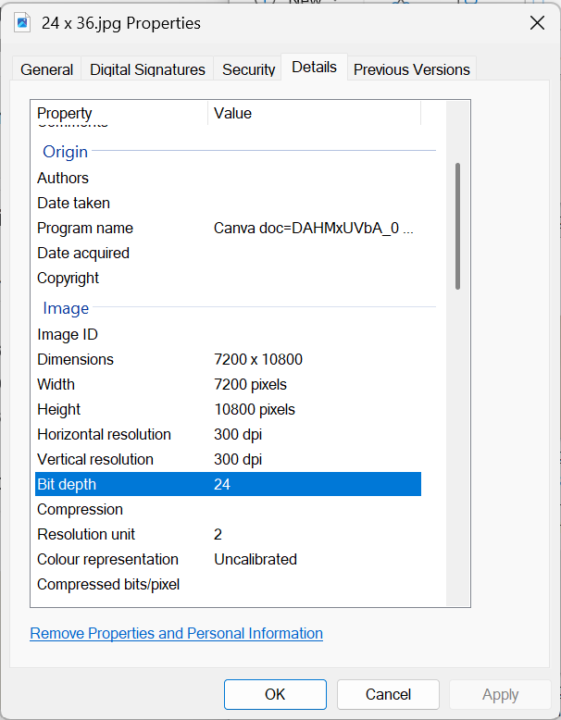Click the Property column header
Screen dimensions: 561x720
tap(119, 113)
